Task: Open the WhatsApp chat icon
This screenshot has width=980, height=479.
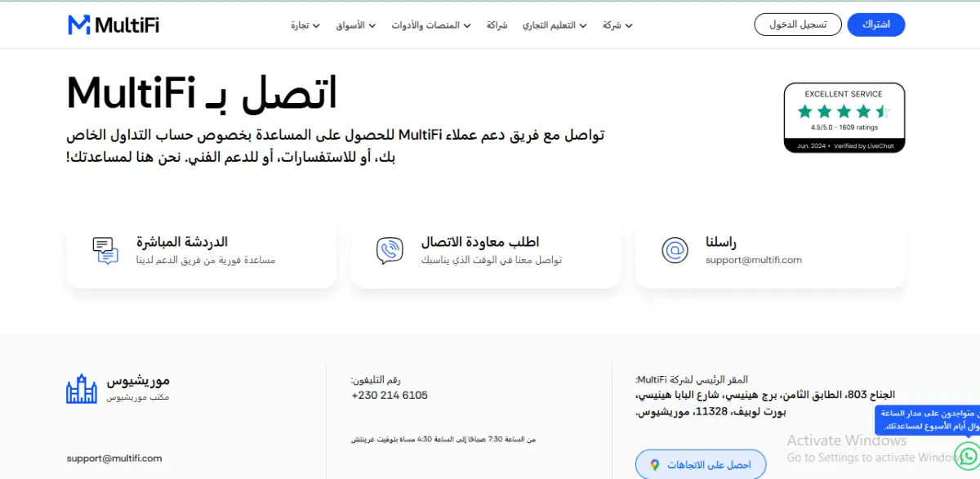Action: pos(967,455)
